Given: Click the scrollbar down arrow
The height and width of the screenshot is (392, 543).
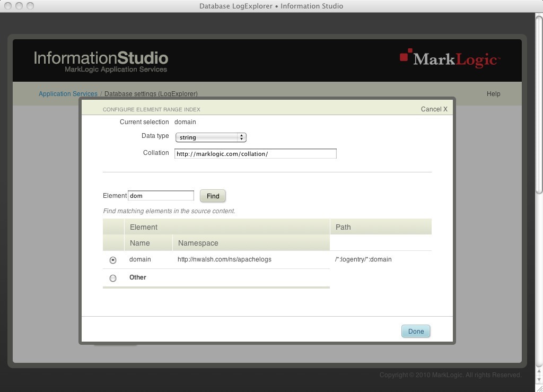Looking at the screenshot, I should [x=539, y=379].
